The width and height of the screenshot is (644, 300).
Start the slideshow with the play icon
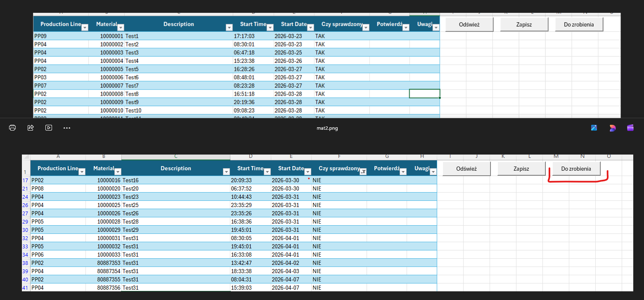(49, 128)
